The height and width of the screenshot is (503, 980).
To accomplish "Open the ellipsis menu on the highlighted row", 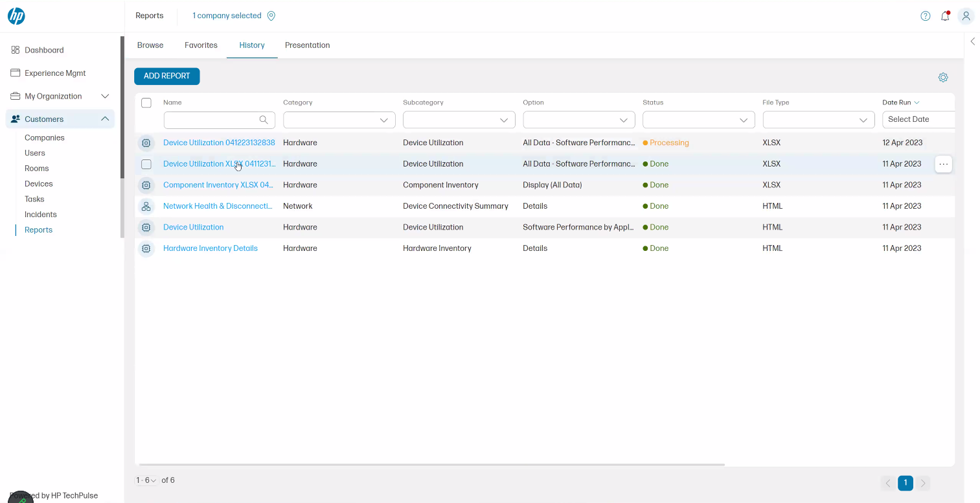I will coord(944,164).
